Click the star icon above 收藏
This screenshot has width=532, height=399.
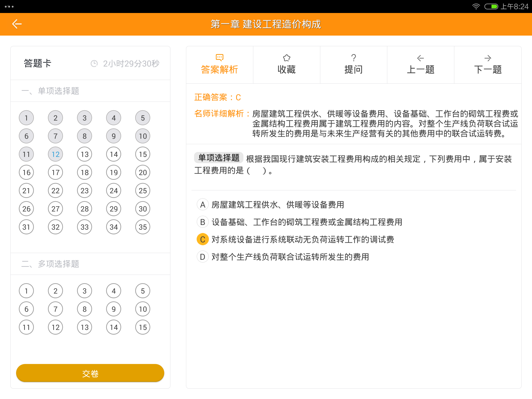pos(287,58)
